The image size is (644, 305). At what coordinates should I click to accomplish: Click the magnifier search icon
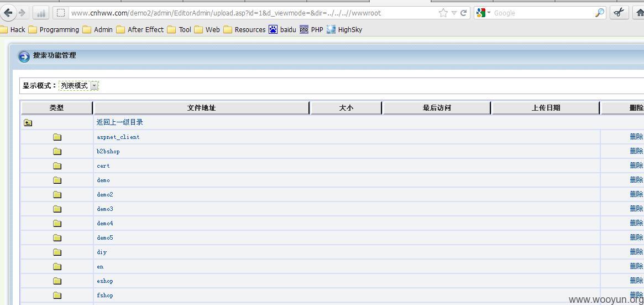point(600,13)
